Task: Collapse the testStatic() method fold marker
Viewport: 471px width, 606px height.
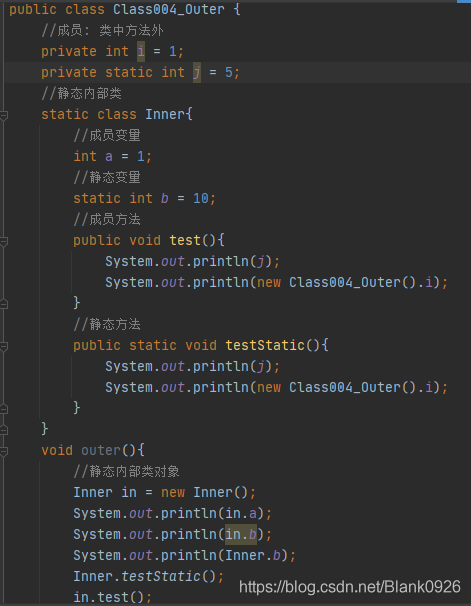Action: [3, 346]
